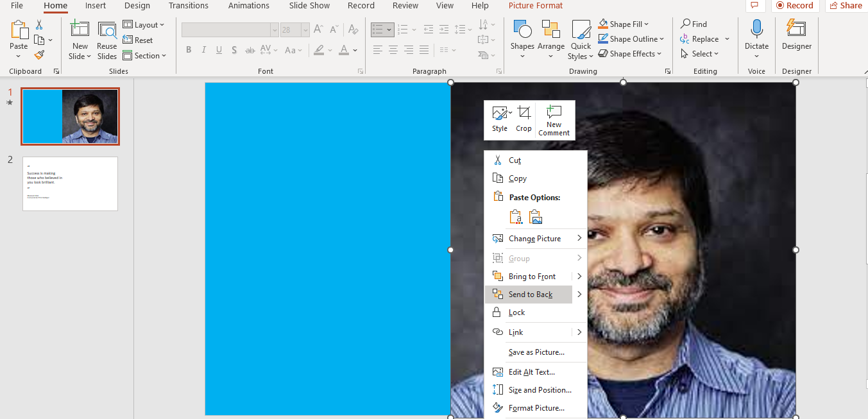The image size is (868, 419).
Task: Click the Paste clipboard icon
Action: point(19,30)
